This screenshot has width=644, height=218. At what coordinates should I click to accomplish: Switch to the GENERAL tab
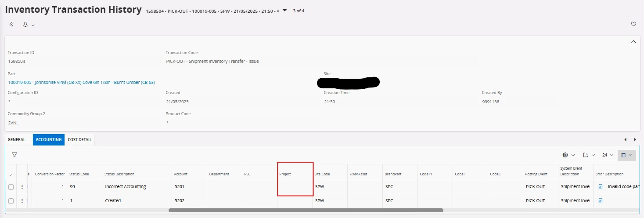(x=17, y=140)
